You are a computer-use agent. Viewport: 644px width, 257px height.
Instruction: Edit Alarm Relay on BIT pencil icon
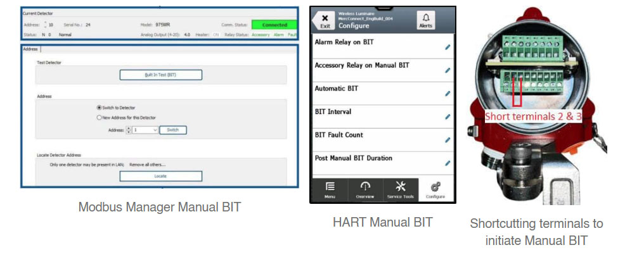448,47
